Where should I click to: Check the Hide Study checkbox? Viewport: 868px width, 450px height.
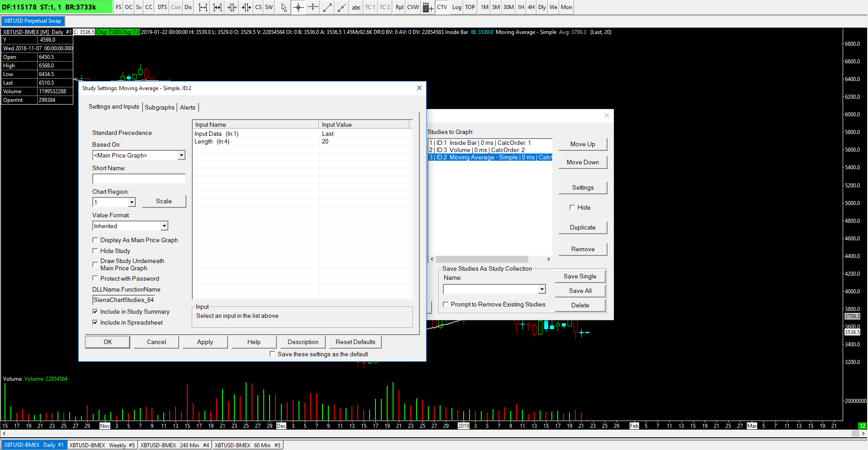click(x=95, y=251)
